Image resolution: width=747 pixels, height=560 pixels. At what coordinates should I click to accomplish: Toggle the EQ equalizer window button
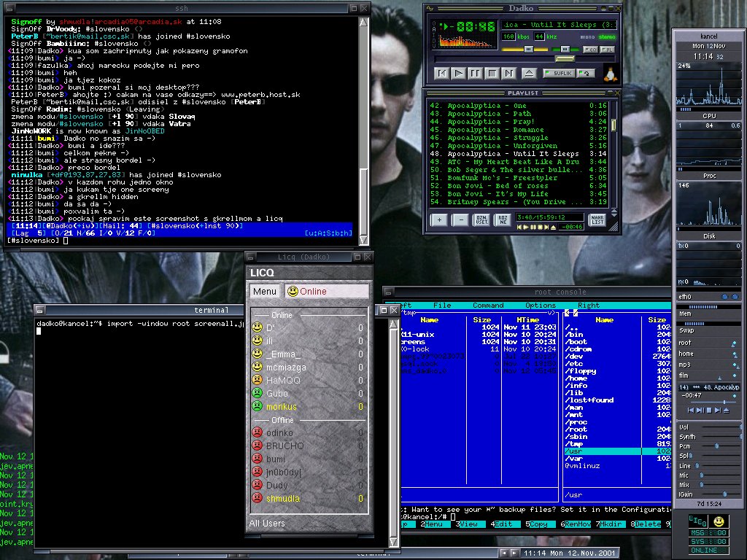tap(591, 50)
